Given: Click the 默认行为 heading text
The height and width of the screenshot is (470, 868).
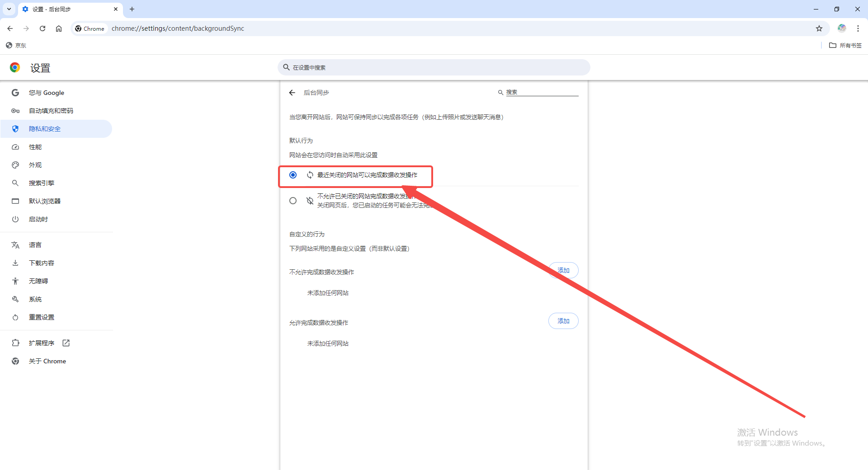Looking at the screenshot, I should pyautogui.click(x=301, y=141).
